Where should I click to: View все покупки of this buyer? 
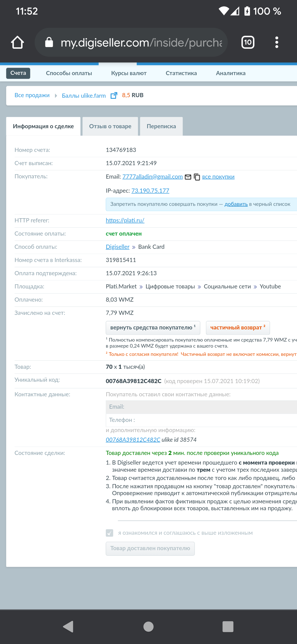point(218,177)
